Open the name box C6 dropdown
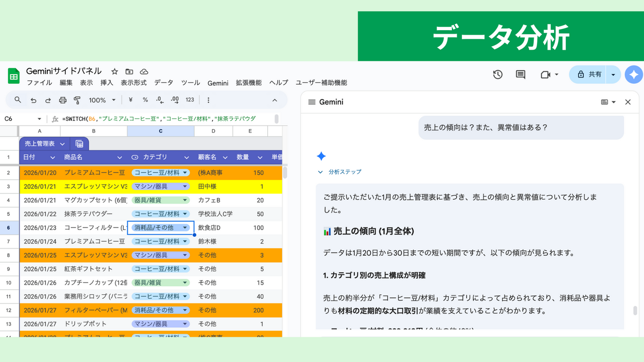The image size is (644, 362). [40, 119]
